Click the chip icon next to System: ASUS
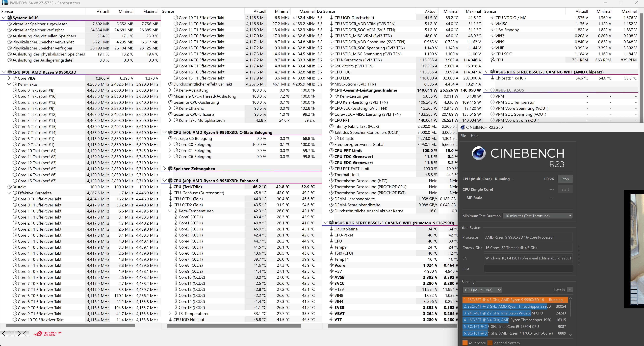 click(10, 18)
